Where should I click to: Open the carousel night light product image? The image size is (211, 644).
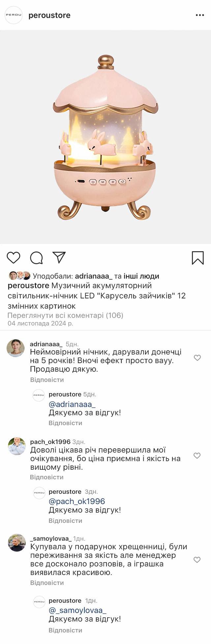(x=105, y=137)
